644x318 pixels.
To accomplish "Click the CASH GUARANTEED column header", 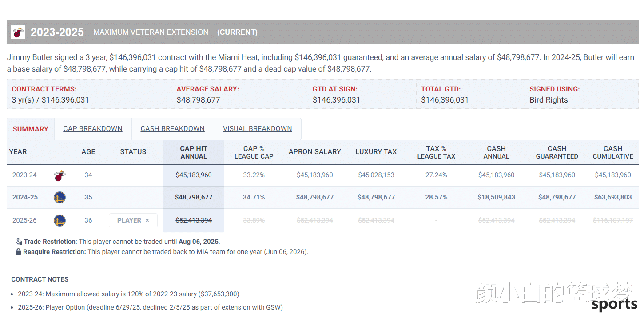I will point(557,152).
